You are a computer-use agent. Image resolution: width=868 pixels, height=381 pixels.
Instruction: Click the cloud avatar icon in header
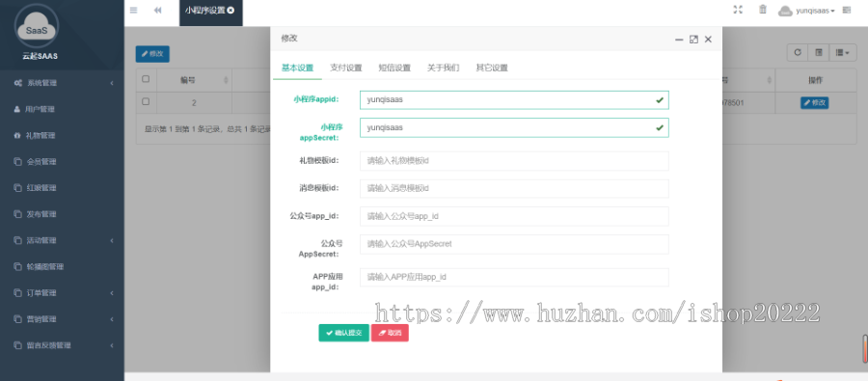785,11
